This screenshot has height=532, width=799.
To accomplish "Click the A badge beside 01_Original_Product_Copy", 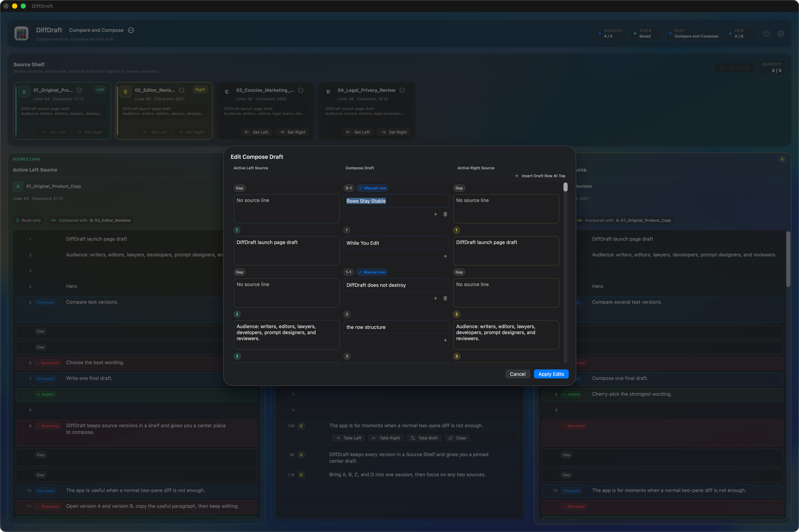I will [18, 186].
